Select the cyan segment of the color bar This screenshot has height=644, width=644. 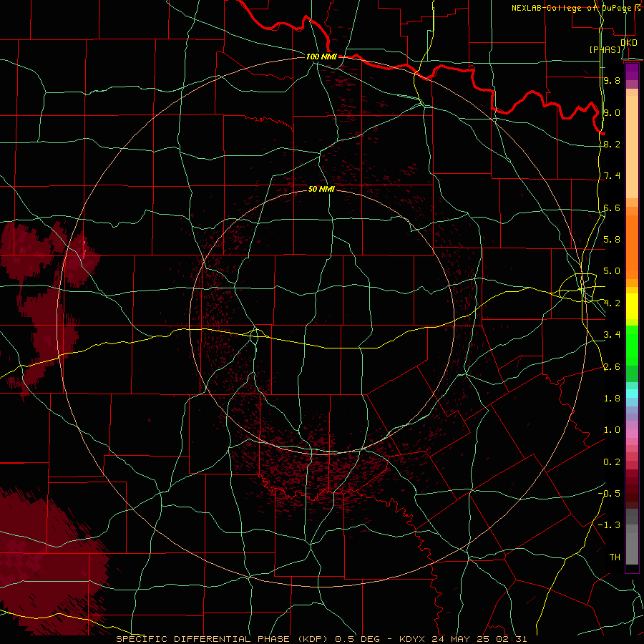point(632,394)
